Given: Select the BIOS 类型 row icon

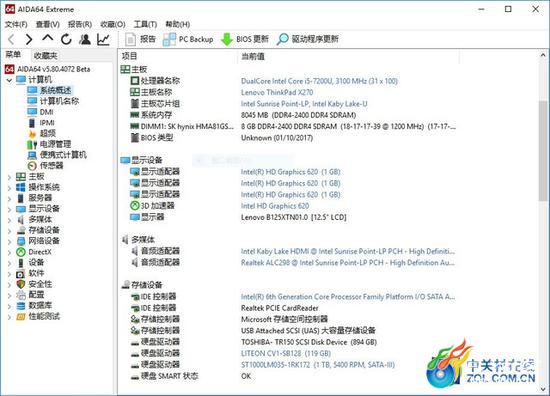Looking at the screenshot, I should (x=135, y=137).
